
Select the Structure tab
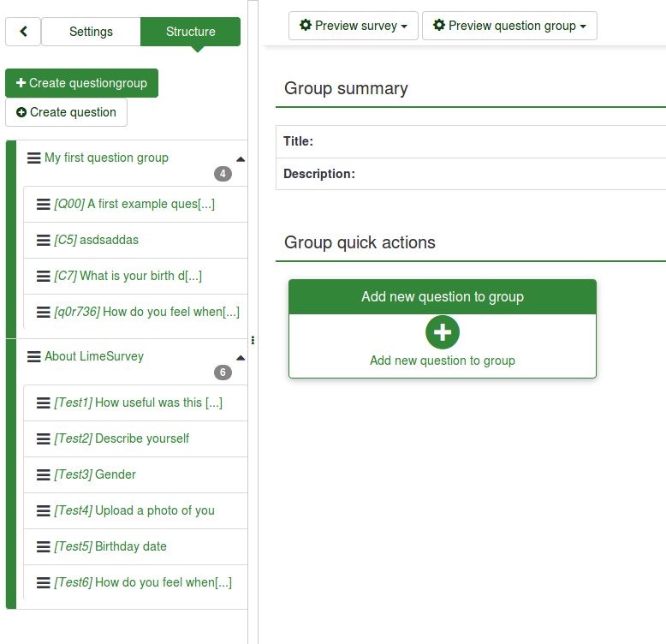pyautogui.click(x=190, y=32)
